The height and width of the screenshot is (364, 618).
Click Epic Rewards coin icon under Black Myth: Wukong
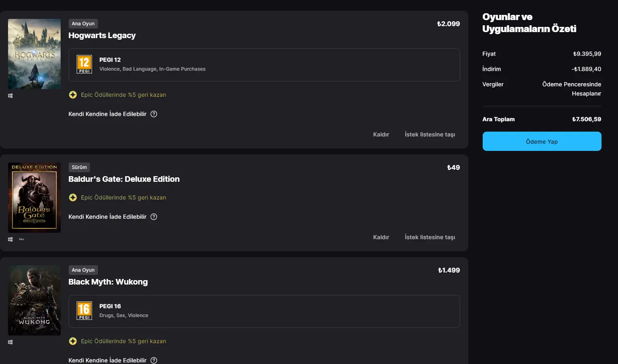coord(73,341)
